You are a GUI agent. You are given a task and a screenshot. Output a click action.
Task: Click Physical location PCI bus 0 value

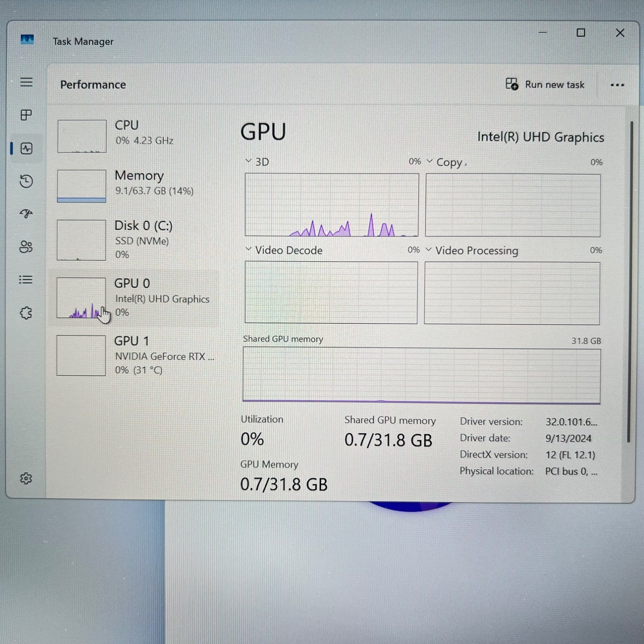click(571, 471)
